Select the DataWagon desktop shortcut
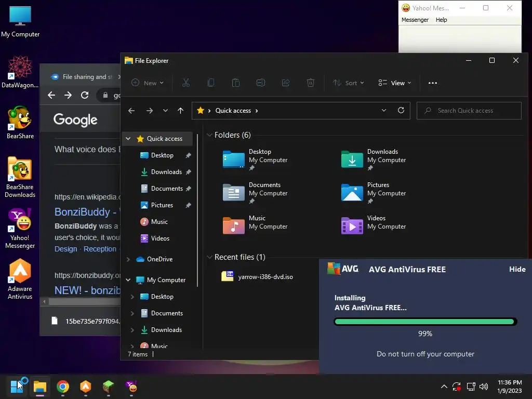 (20, 72)
